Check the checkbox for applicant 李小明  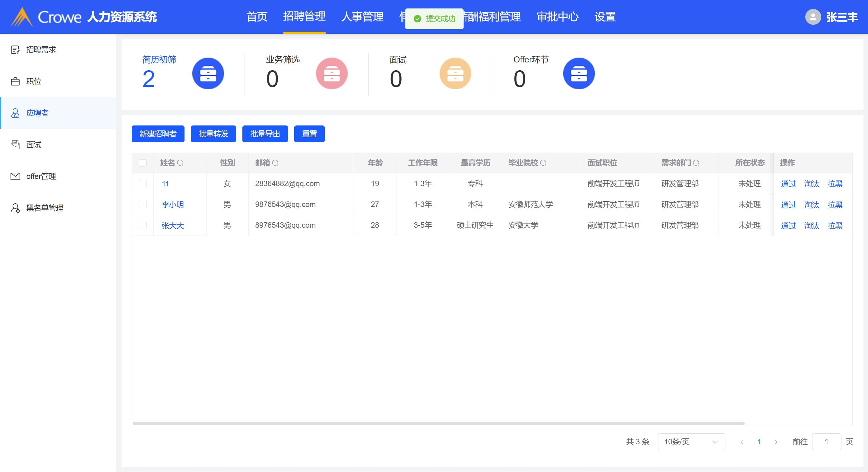click(143, 205)
